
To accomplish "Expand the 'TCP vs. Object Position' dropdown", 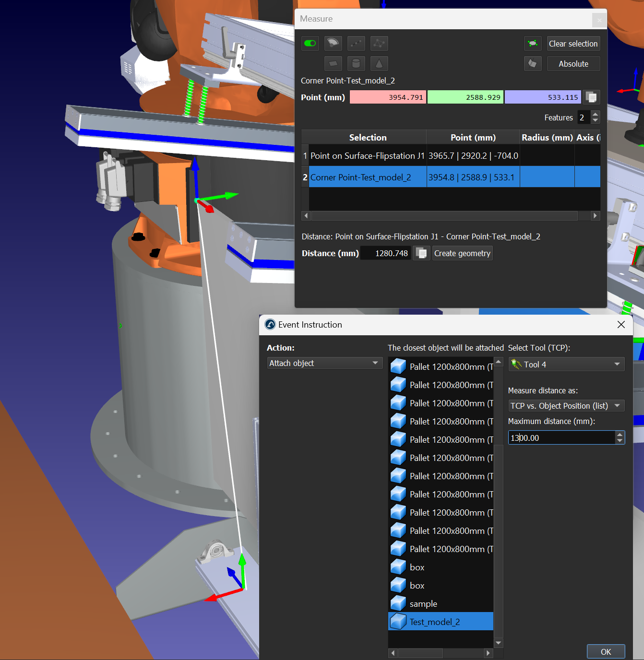I will click(x=566, y=406).
